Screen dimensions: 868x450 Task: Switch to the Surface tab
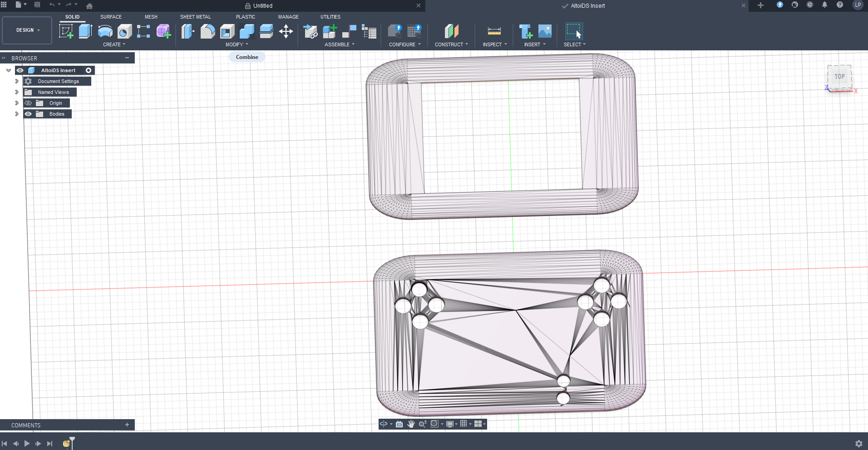pyautogui.click(x=111, y=17)
